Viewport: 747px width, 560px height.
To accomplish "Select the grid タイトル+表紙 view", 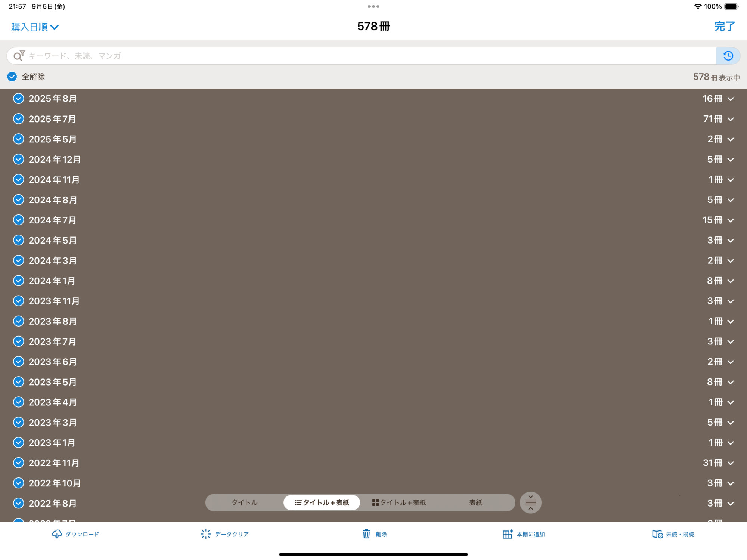I will (x=399, y=502).
